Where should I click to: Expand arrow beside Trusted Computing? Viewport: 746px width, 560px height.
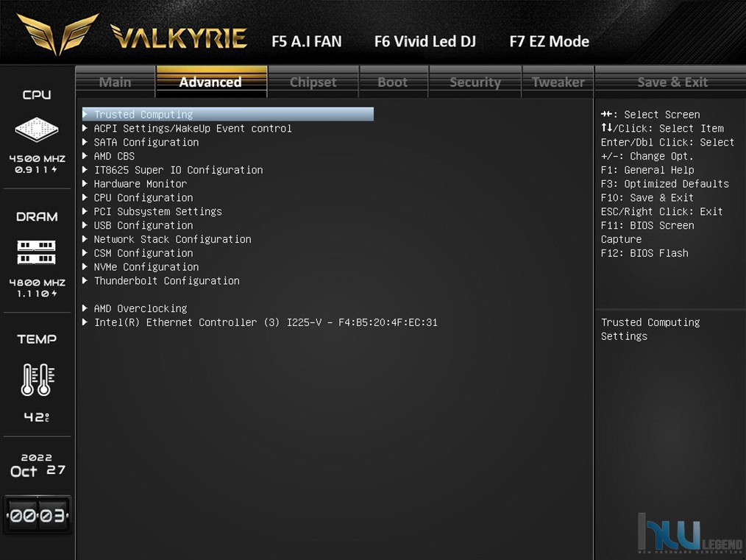[x=85, y=114]
